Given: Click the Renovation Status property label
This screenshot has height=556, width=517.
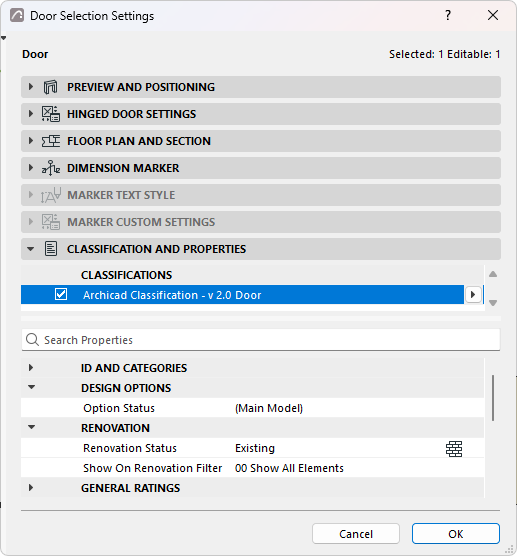Looking at the screenshot, I should click(130, 448).
